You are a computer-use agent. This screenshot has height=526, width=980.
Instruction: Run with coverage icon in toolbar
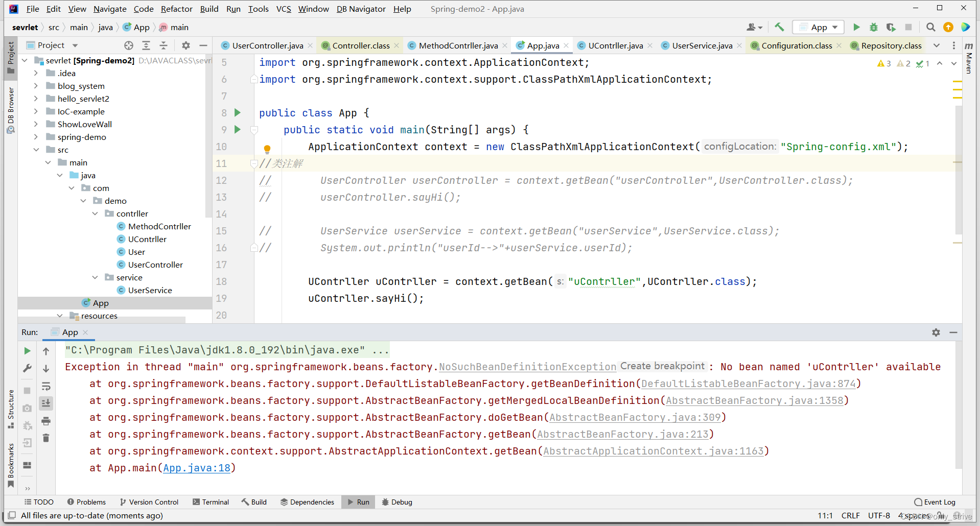pyautogui.click(x=891, y=27)
